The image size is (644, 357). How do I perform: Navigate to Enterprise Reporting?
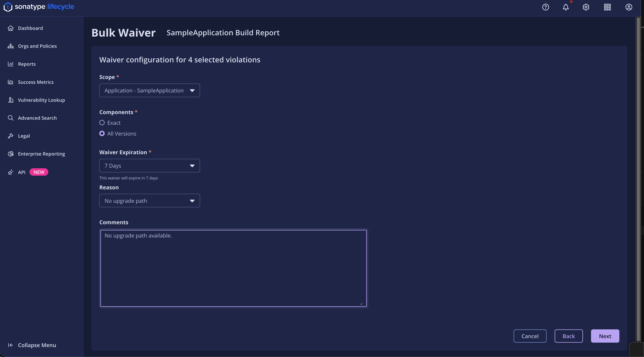[41, 154]
